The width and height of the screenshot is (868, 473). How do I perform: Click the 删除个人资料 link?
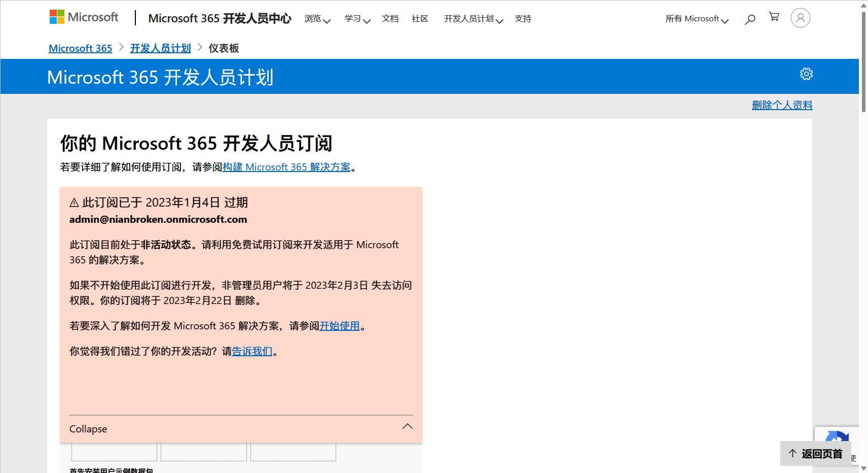(x=782, y=105)
